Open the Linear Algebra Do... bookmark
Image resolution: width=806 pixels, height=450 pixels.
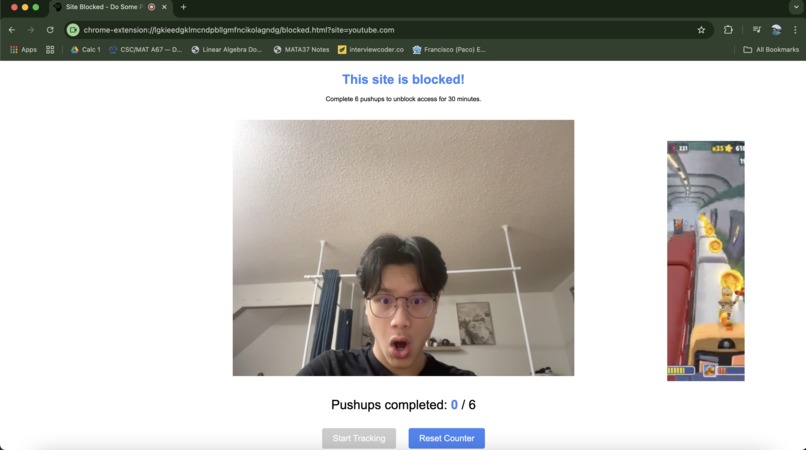point(227,50)
